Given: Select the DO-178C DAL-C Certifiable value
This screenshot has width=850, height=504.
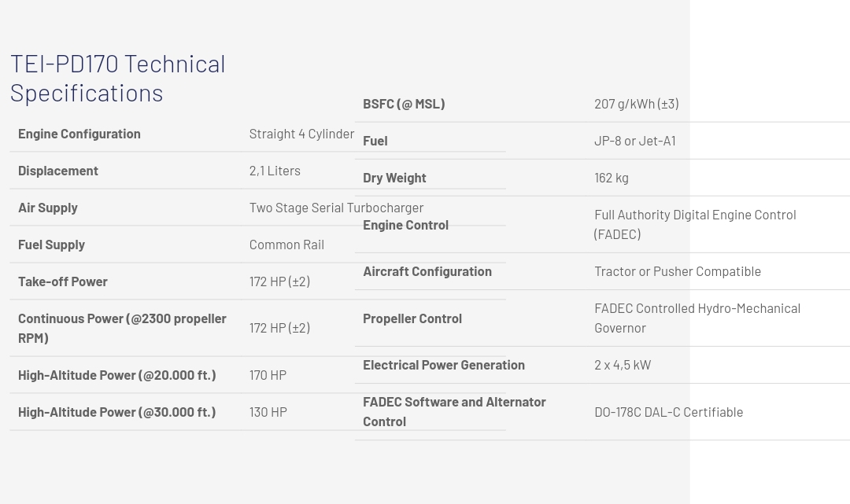Looking at the screenshot, I should (668, 411).
